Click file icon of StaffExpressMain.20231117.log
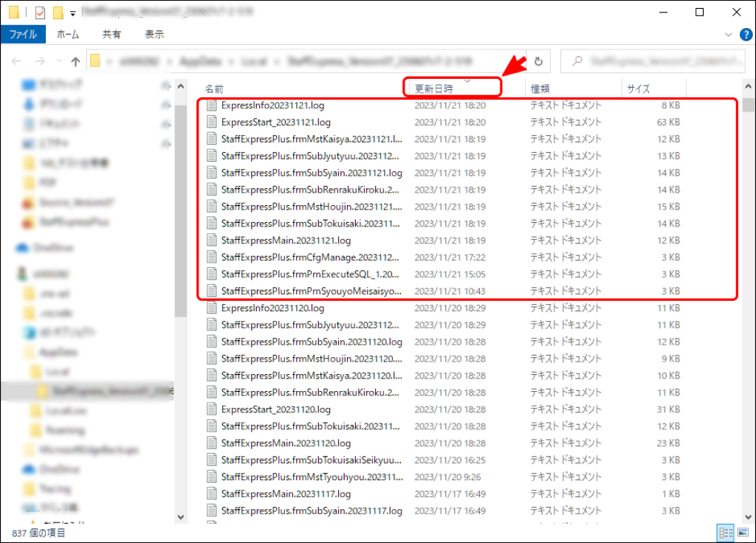 [x=211, y=494]
